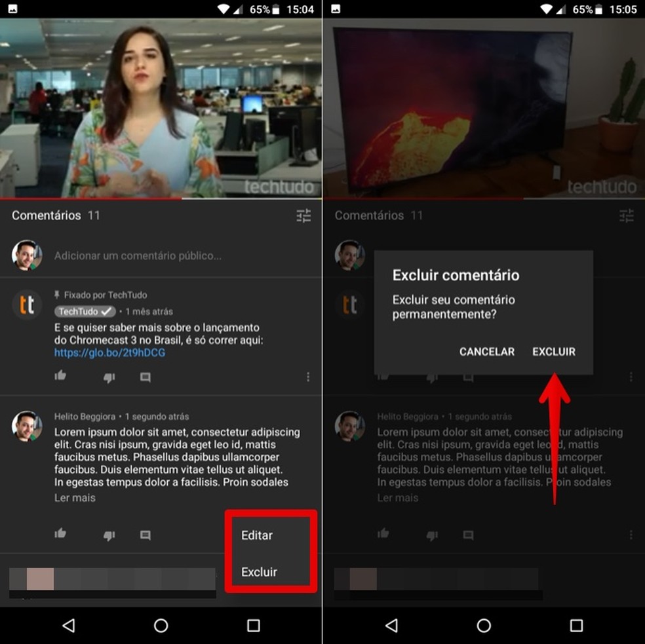
Task: Dislike the pinned TechTudo comment in left screen
Action: tap(109, 377)
